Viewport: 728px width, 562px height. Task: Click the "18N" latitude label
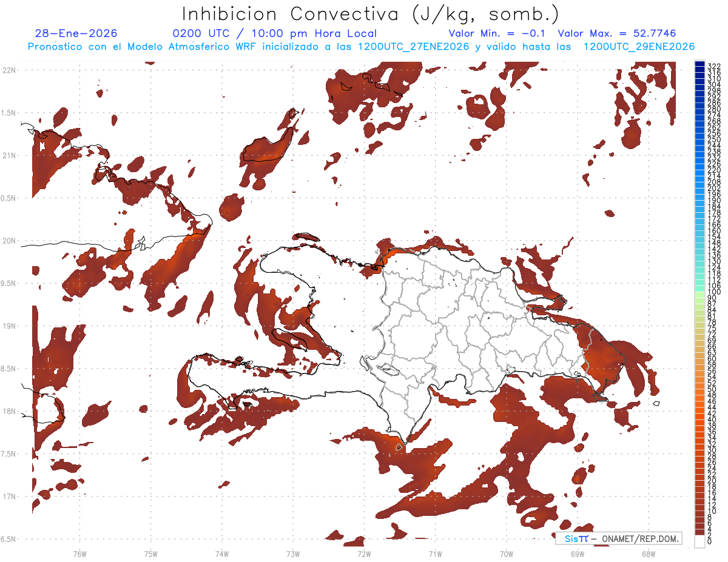[8, 411]
